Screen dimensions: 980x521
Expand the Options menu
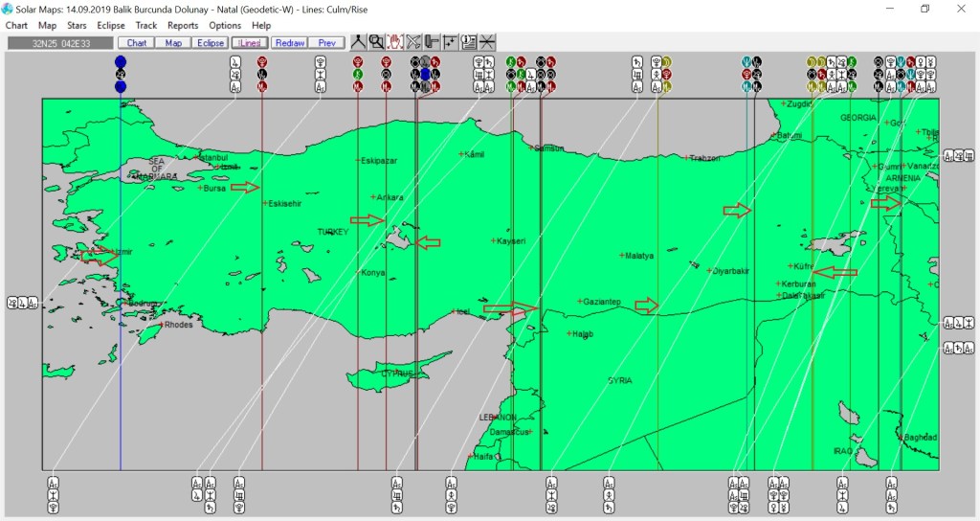[x=225, y=25]
